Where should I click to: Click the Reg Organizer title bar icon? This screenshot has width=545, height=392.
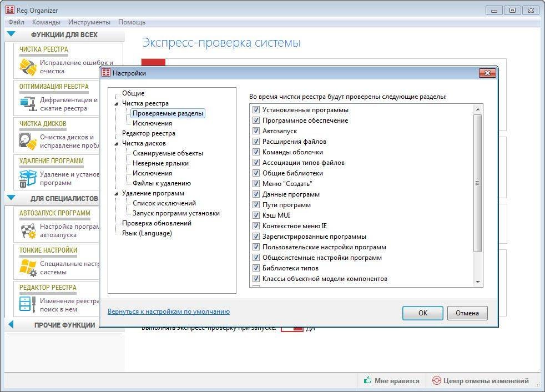[x=10, y=10]
